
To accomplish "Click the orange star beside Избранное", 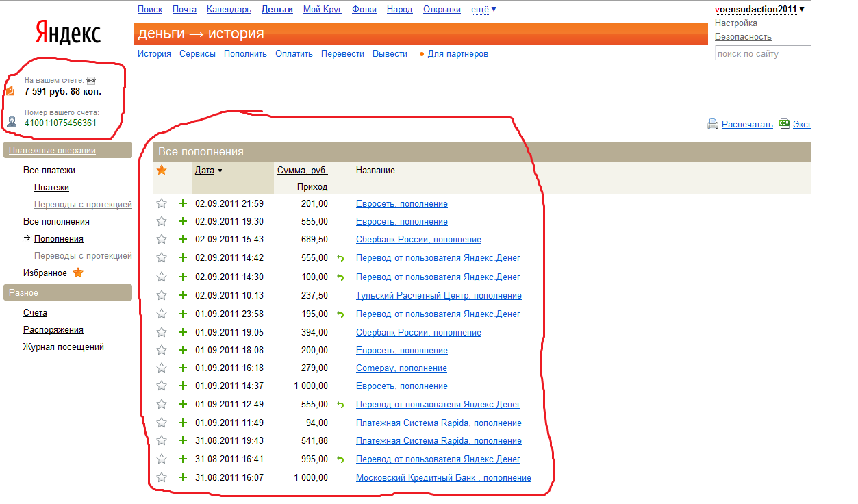I will tap(78, 273).
